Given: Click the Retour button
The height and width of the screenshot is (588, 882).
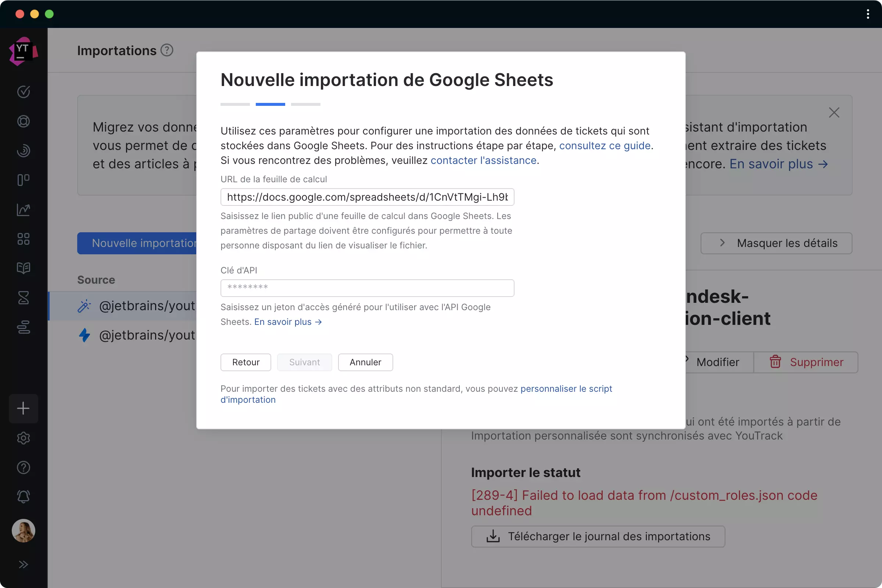Looking at the screenshot, I should [245, 362].
